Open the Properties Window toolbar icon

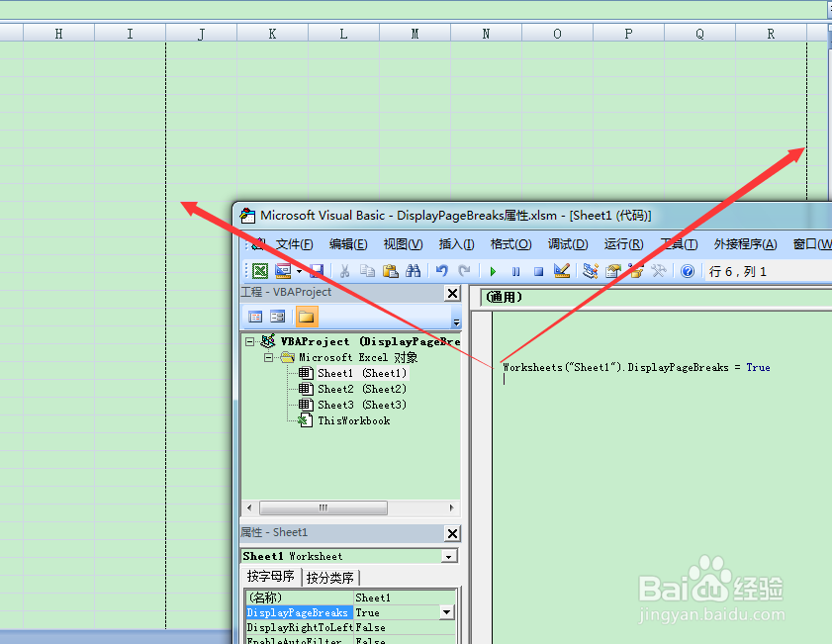613,271
